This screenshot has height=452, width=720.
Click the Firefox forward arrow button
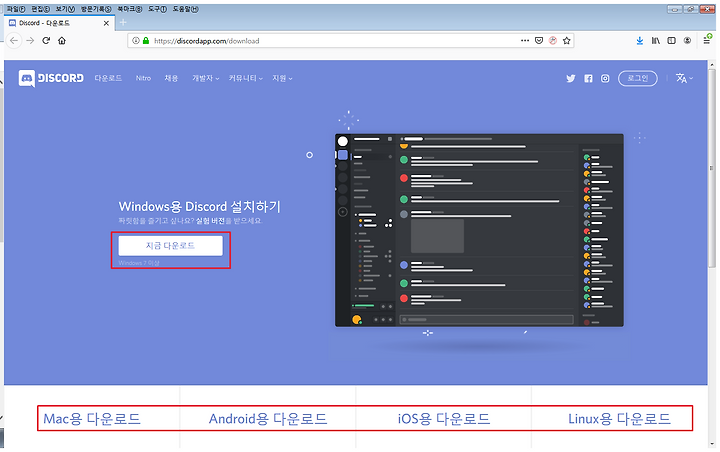(x=30, y=40)
